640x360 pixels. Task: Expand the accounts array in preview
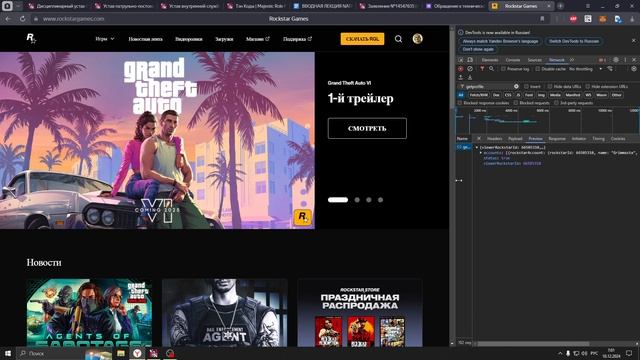[x=481, y=153]
